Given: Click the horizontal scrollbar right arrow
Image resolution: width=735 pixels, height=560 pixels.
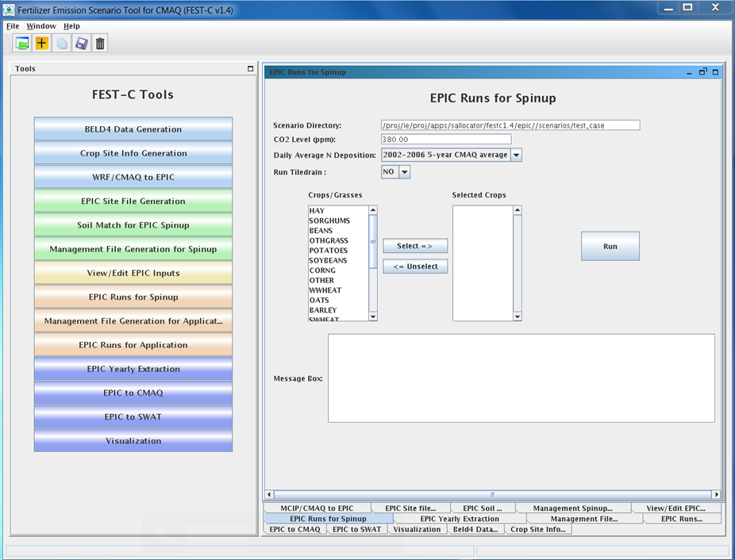Looking at the screenshot, I should [x=716, y=494].
